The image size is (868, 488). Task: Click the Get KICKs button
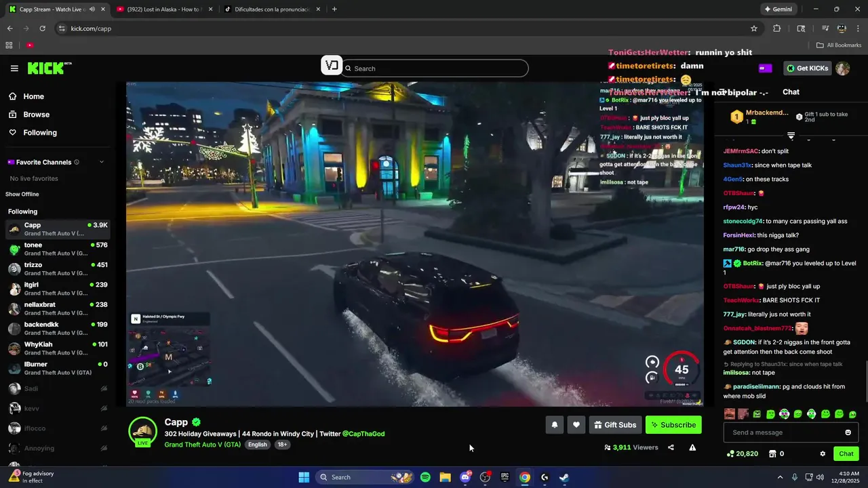807,68
